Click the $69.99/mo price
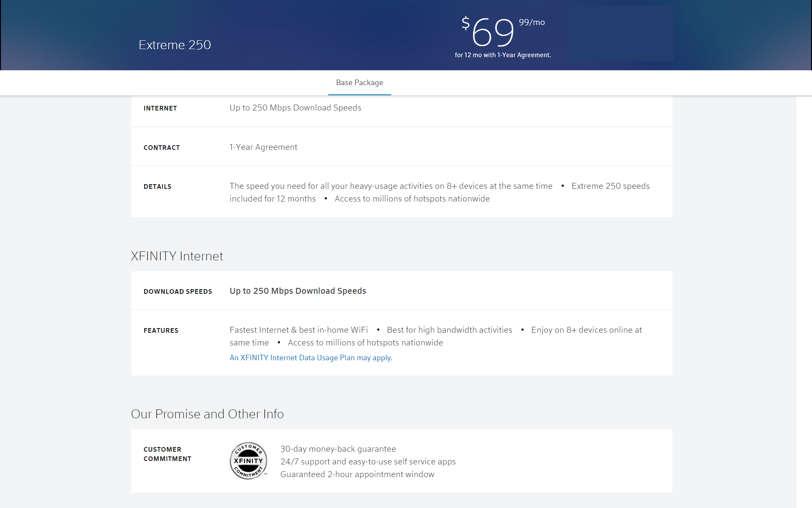812x508 pixels. [503, 31]
